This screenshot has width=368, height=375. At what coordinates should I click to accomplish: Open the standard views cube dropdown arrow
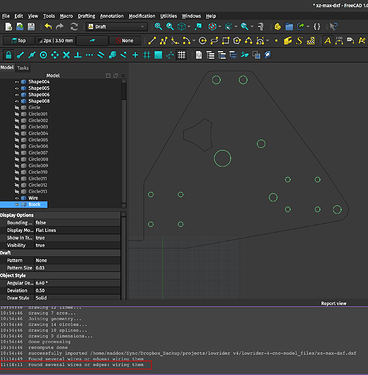tap(189, 27)
